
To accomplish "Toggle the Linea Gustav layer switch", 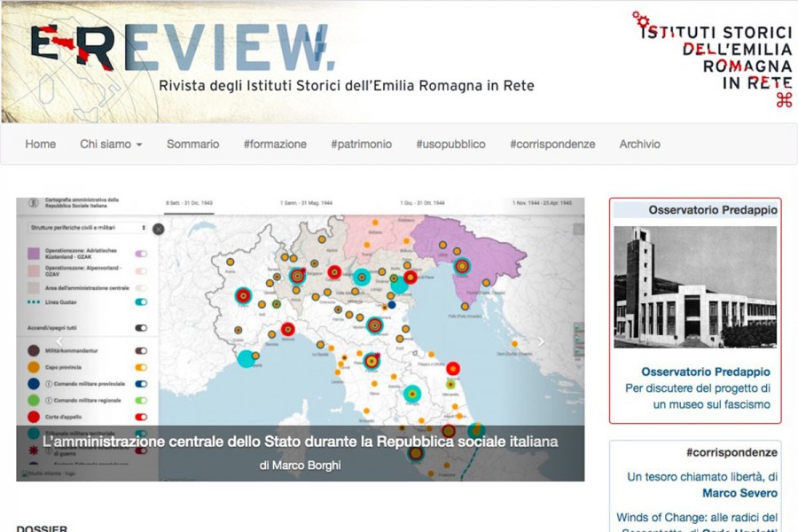I will [140, 302].
